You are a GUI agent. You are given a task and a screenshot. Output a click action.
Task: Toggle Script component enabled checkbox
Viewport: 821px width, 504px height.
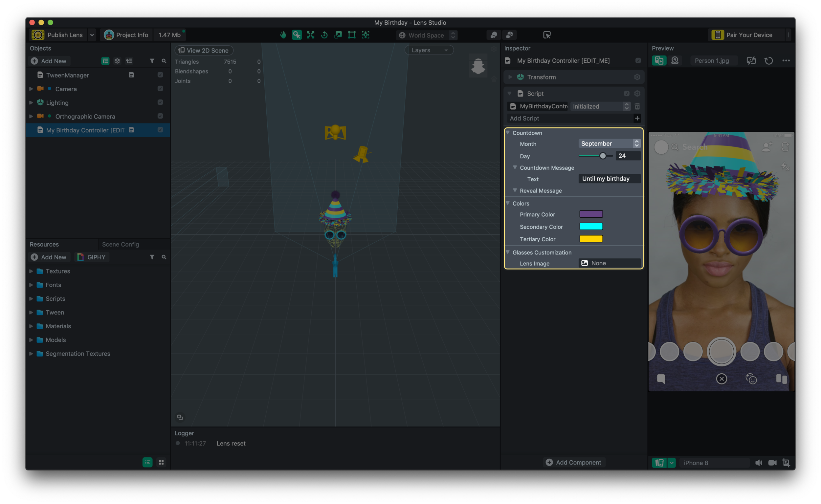[x=627, y=94]
